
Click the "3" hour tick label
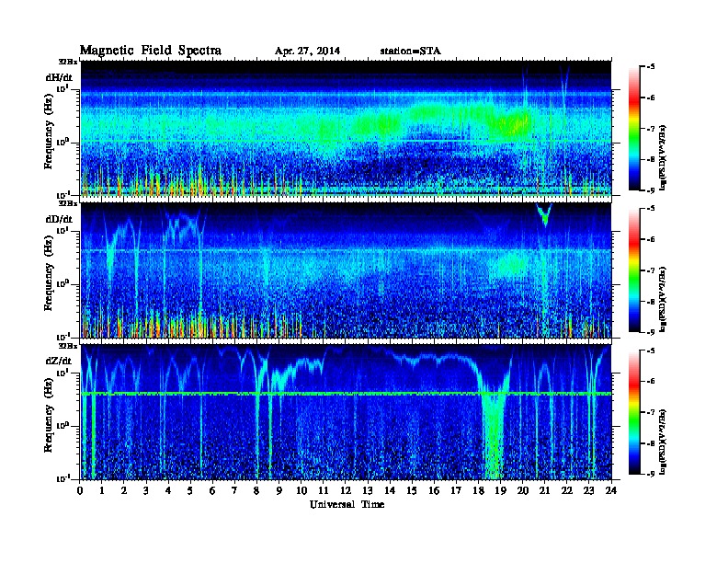tap(146, 490)
